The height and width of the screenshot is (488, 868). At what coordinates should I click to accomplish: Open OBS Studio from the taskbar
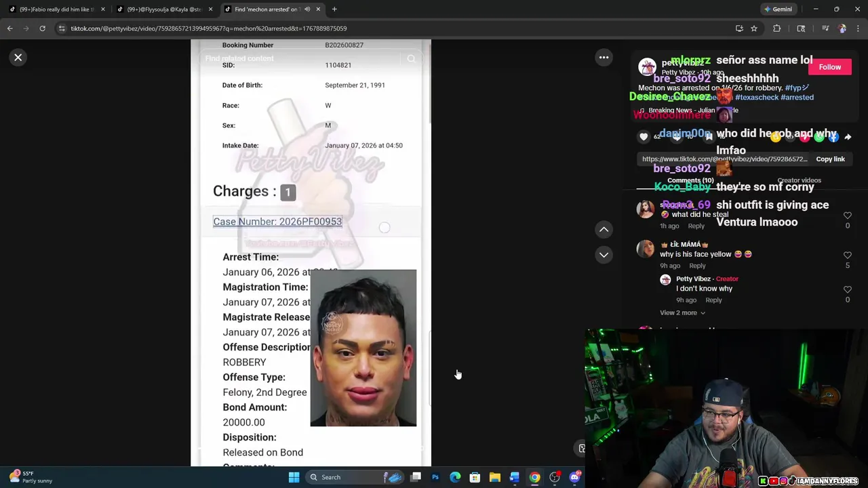[x=555, y=477]
